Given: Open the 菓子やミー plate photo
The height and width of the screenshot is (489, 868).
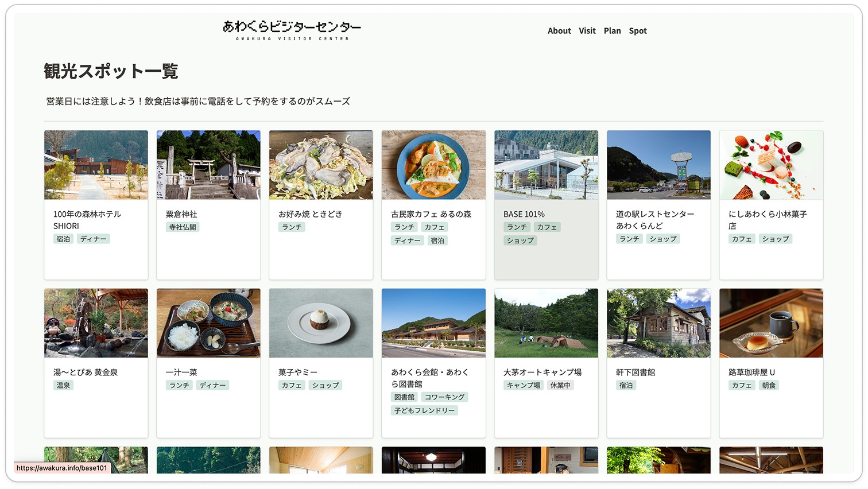Looking at the screenshot, I should 321,323.
